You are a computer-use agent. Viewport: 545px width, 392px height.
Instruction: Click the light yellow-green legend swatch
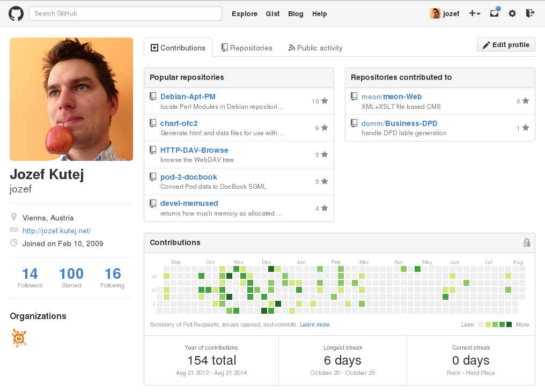(x=488, y=324)
